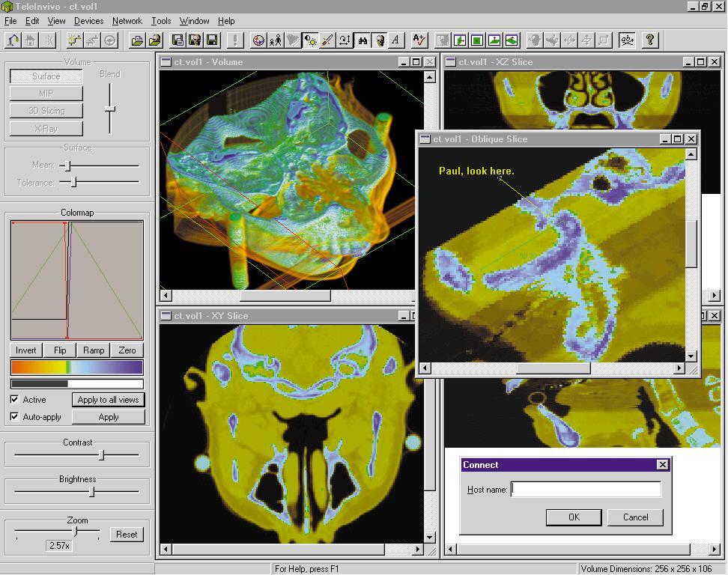
Task: Select the italic A text annotation tool
Action: (395, 40)
